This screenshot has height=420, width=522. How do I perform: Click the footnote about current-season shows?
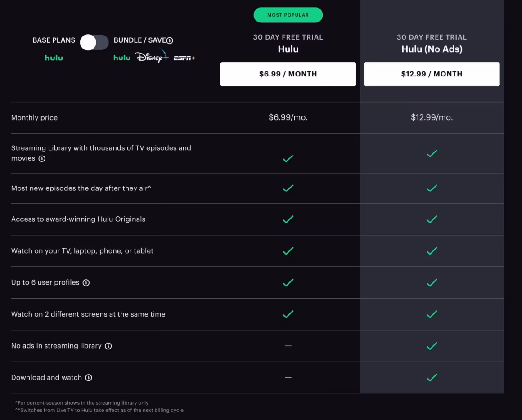click(80, 402)
